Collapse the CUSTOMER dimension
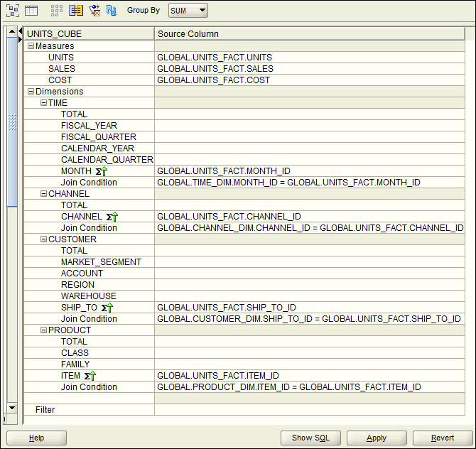Viewport: 476px width, 449px height. click(43, 239)
